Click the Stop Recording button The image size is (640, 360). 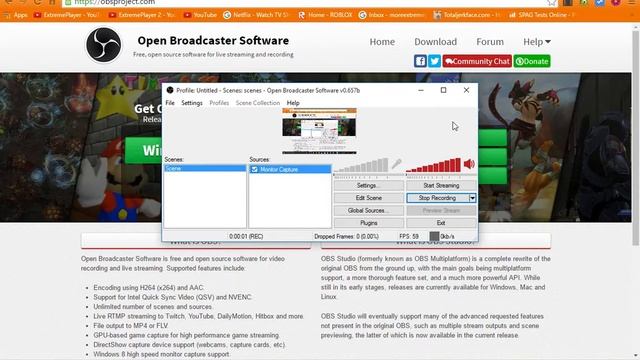pos(437,198)
